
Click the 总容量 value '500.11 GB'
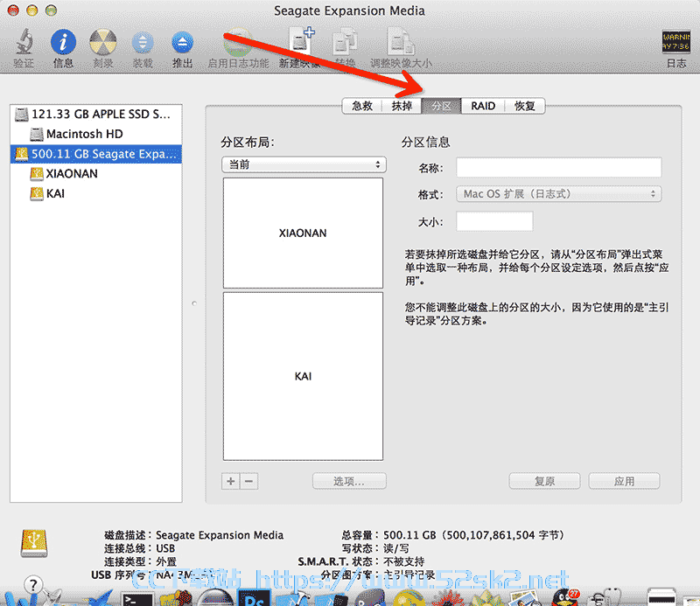(x=409, y=535)
